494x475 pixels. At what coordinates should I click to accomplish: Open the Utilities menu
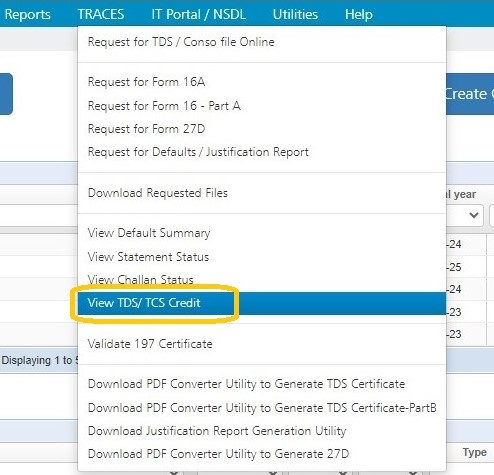(x=295, y=14)
